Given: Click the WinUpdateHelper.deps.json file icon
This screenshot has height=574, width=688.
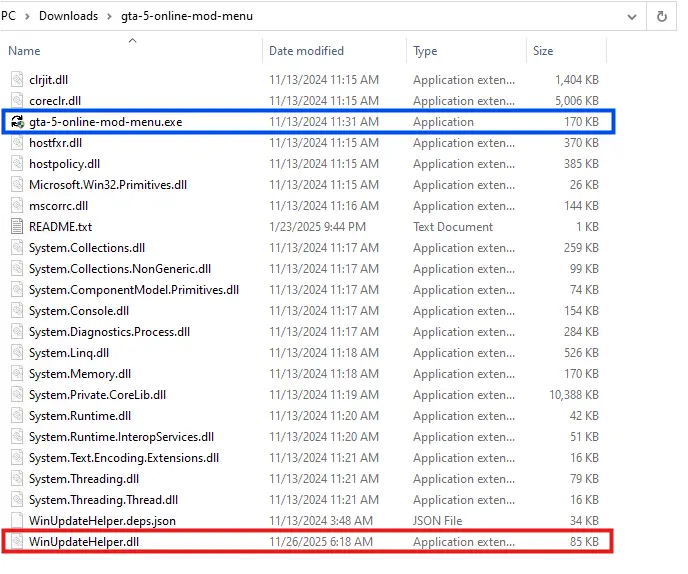Looking at the screenshot, I should coord(16,521).
